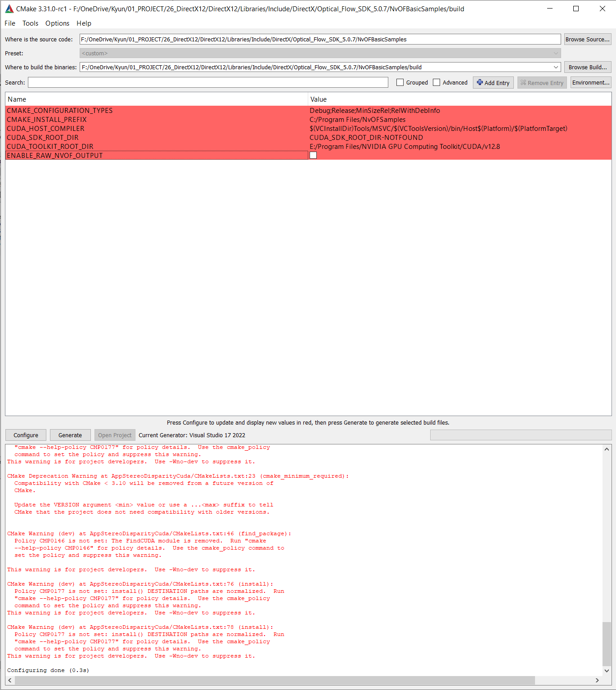Click the Add Entry button
The image size is (616, 690).
[493, 83]
